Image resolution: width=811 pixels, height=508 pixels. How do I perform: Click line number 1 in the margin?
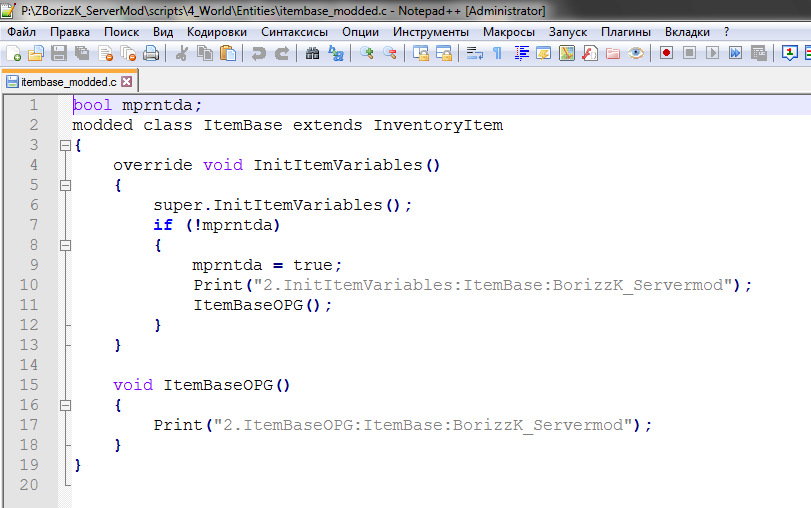point(34,105)
